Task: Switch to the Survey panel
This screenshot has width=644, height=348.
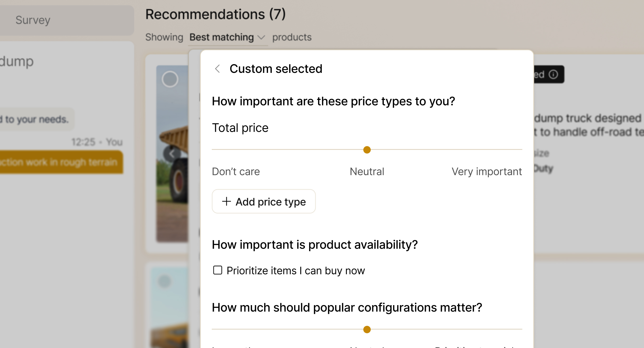Action: point(33,20)
